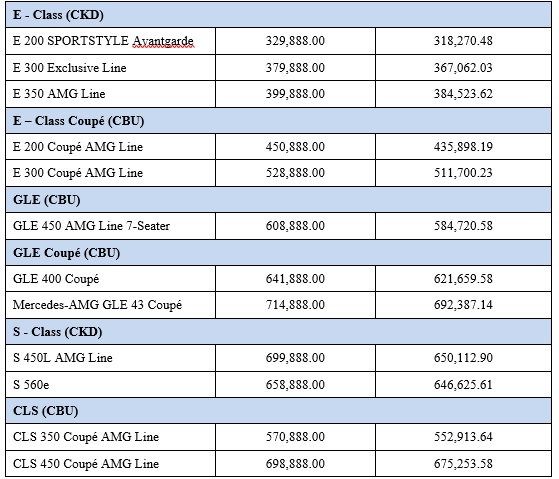The width and height of the screenshot is (559, 479).
Task: Click the S 450L AMG Line cell
Action: (x=111, y=358)
